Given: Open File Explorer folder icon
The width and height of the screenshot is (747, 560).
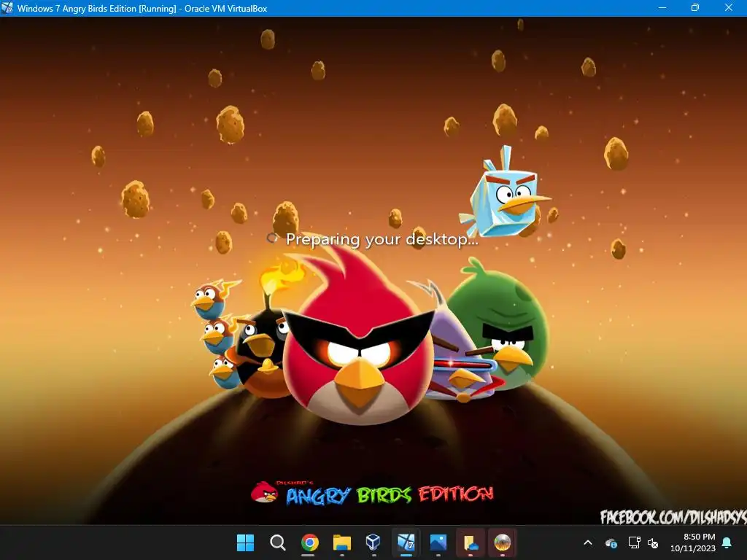Looking at the screenshot, I should coord(341,542).
